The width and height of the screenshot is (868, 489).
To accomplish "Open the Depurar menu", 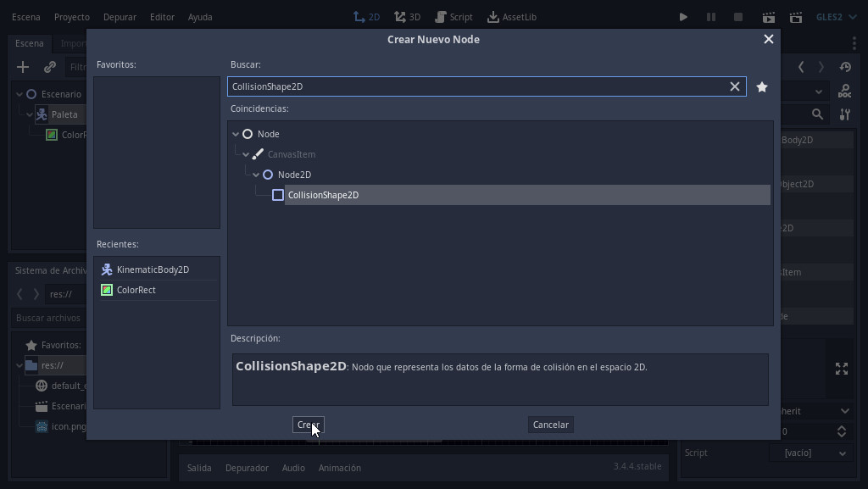I will click(x=120, y=17).
